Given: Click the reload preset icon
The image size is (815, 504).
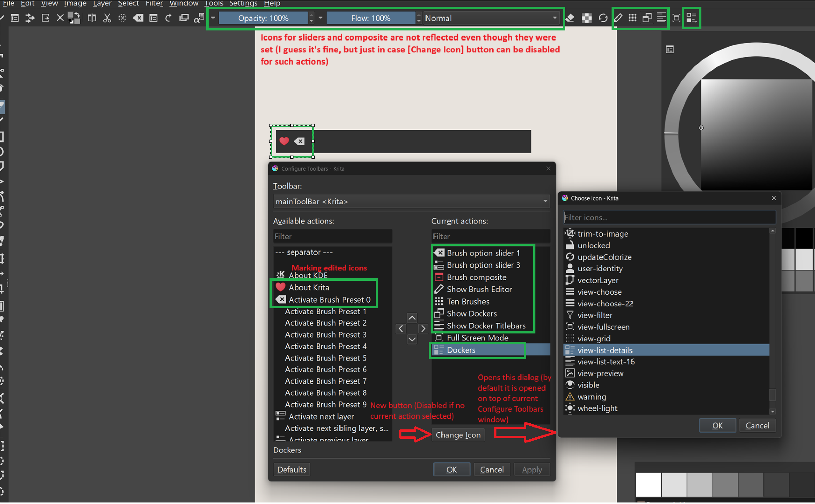Looking at the screenshot, I should click(603, 18).
